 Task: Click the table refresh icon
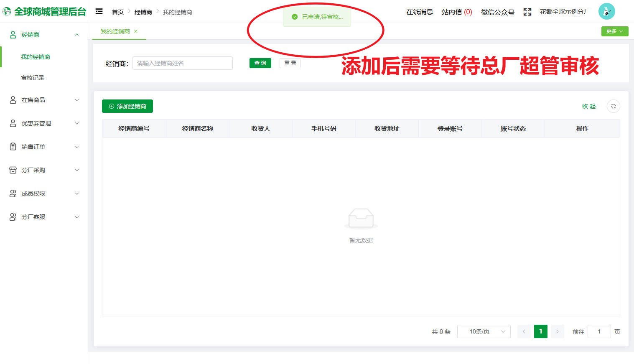click(613, 106)
